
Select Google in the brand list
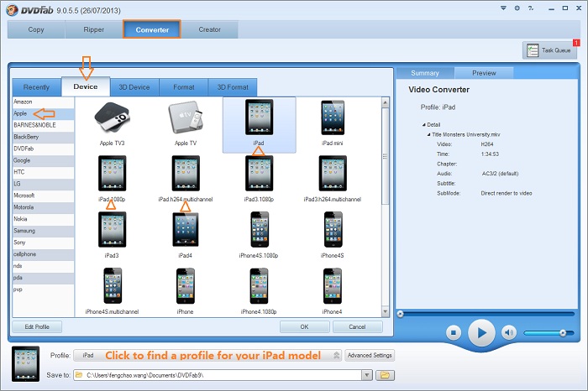pos(44,160)
